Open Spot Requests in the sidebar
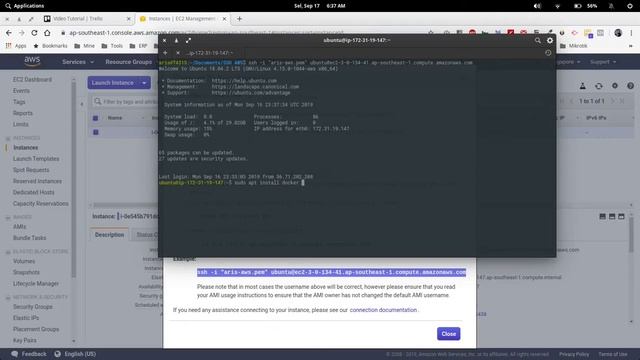The image size is (640, 360). [x=31, y=170]
